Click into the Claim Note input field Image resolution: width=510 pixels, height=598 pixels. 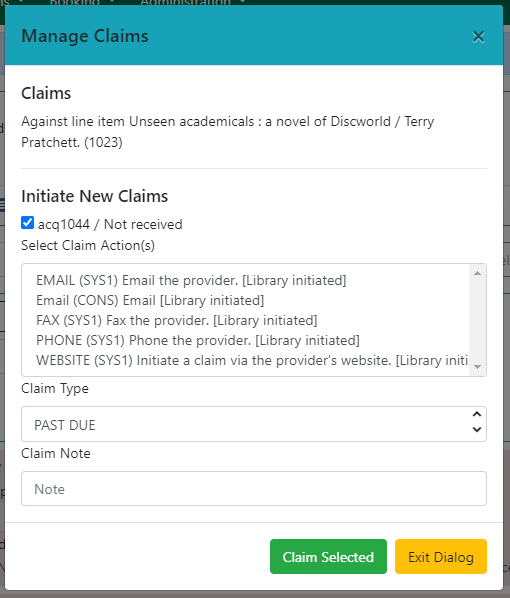click(254, 489)
